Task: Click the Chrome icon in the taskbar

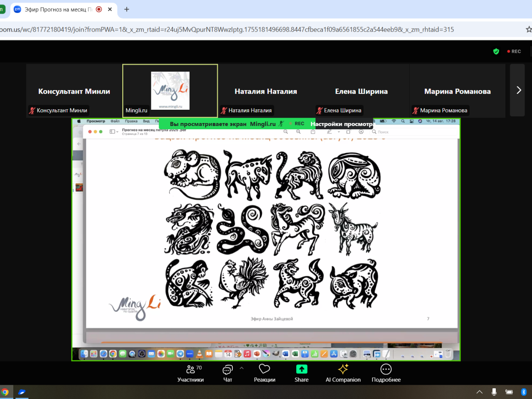Action: tap(5, 392)
